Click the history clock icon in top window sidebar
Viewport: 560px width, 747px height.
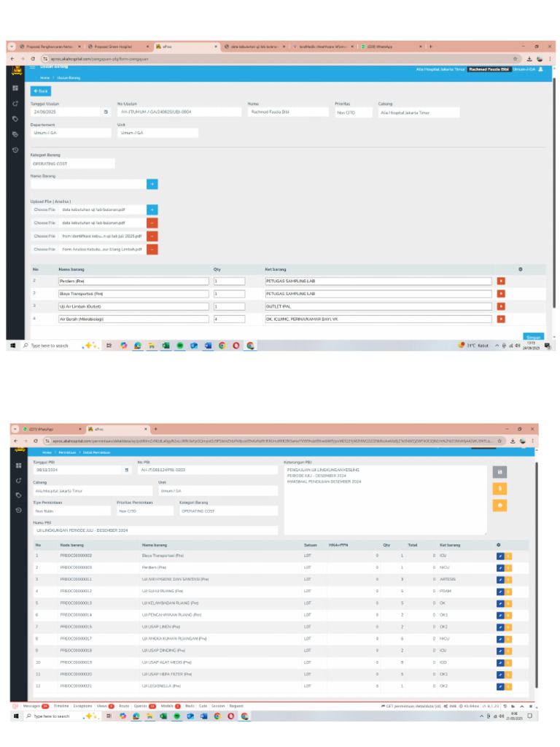tap(15, 150)
